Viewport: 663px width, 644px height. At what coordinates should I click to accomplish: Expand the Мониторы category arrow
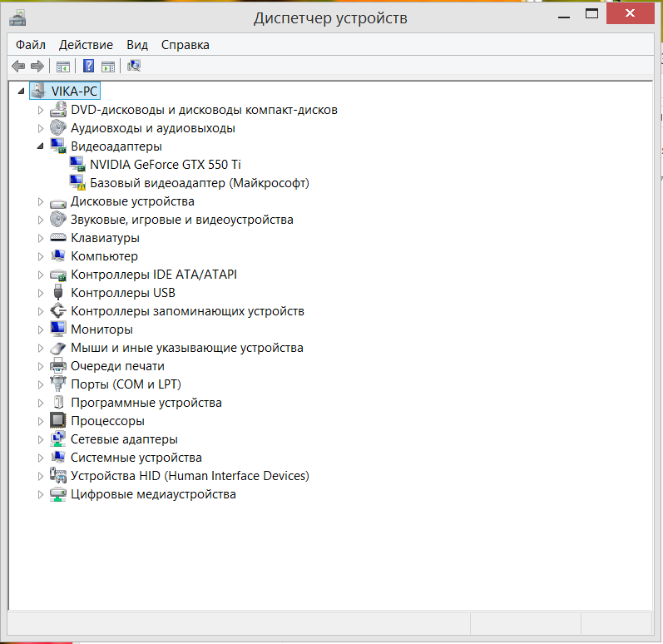(40, 329)
